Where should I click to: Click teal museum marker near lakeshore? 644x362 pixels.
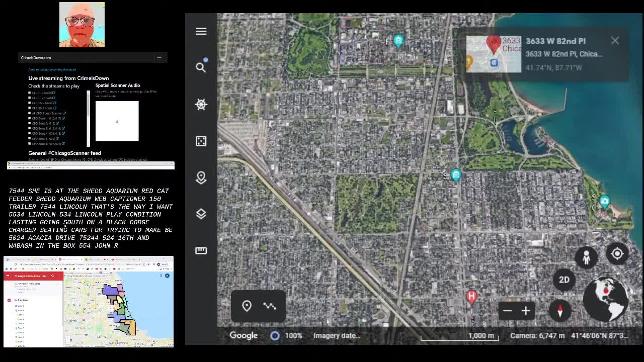tap(604, 203)
